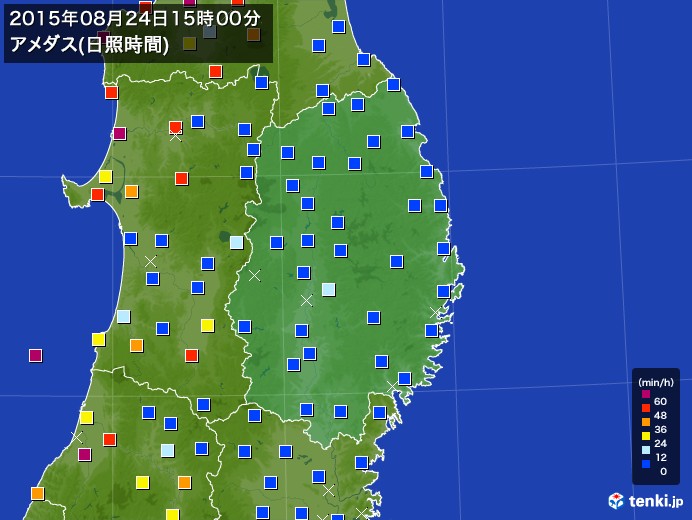The height and width of the screenshot is (520, 692).
Task: Select the yellow 24 min/h legend swatch
Action: [x=646, y=436]
